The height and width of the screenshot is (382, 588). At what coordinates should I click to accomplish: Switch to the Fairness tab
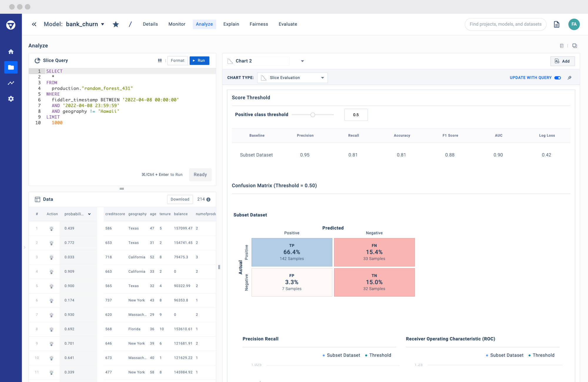tap(259, 24)
